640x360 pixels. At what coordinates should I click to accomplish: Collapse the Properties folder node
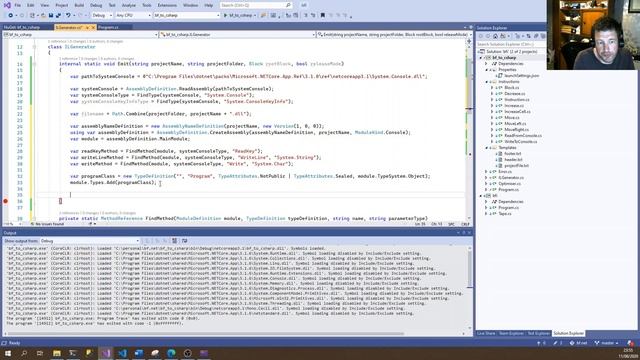[x=487, y=70]
